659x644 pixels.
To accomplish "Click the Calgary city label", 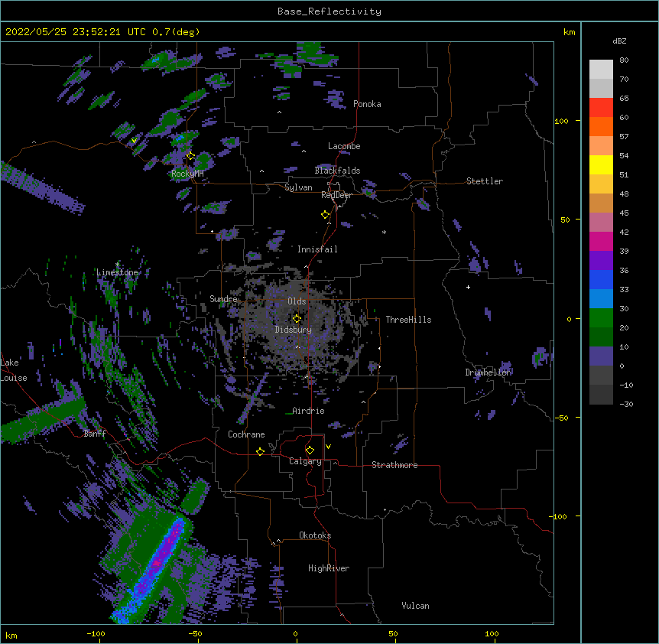I will pos(305,461).
